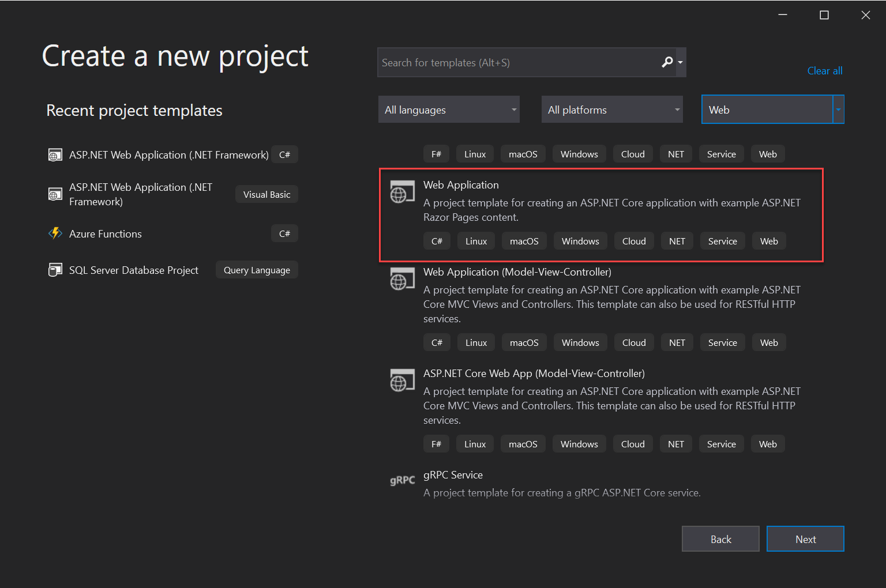Click the Azure Functions lightning icon
The width and height of the screenshot is (886, 588).
55,233
